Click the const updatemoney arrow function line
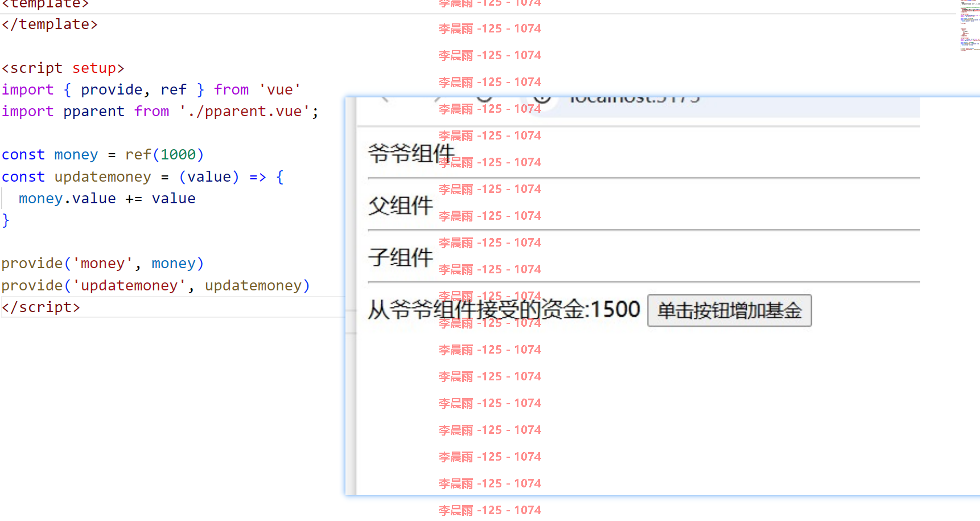980x521 pixels. [142, 177]
